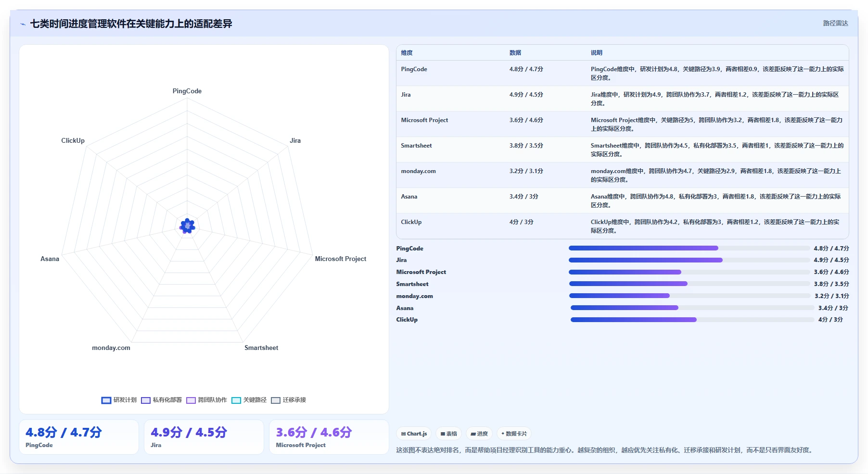This screenshot has width=868, height=474.
Task: Click the 数据 column header
Action: (x=515, y=53)
